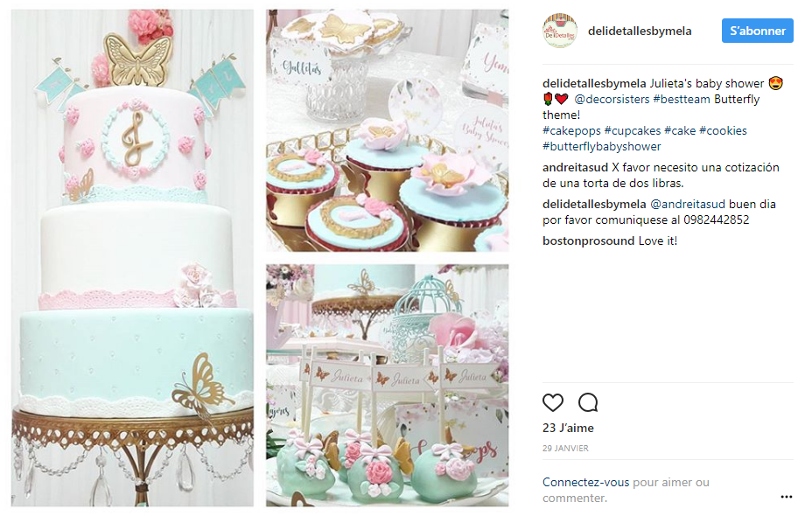Viewport: 812px width, 516px height.
Task: Select the cake pops photo with Julieta flags
Action: pos(388,386)
